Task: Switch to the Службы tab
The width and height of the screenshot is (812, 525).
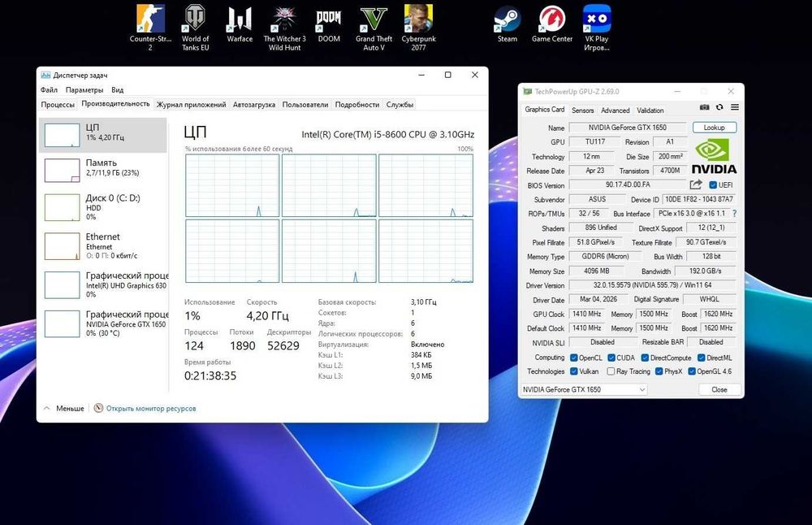Action: (400, 104)
